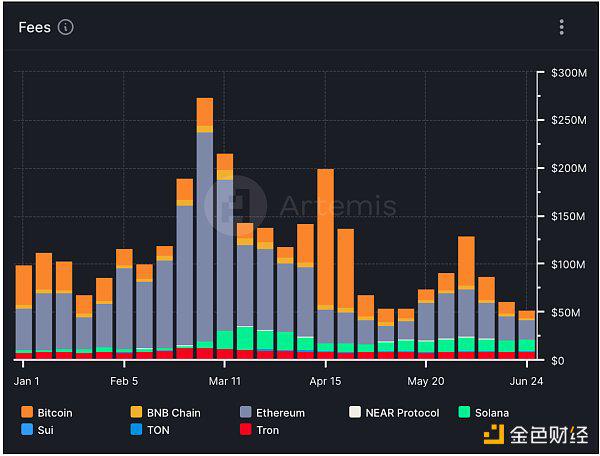Toggle the Bitcoin legend swatch
This screenshot has height=456, width=600.
click(x=27, y=412)
